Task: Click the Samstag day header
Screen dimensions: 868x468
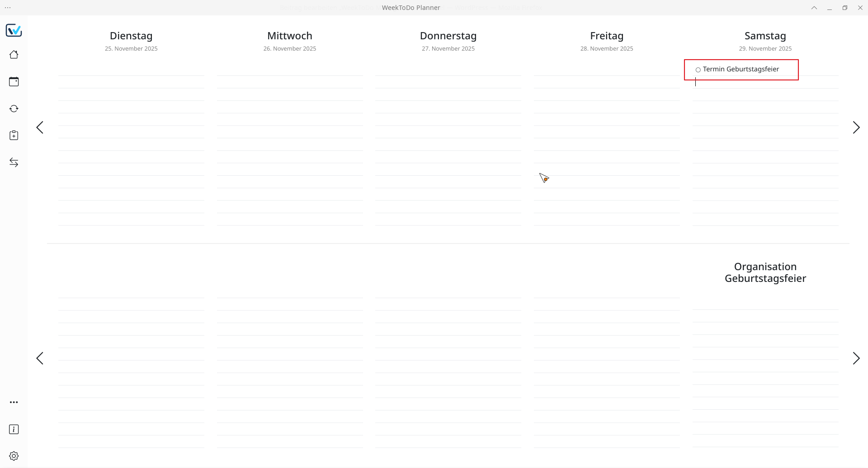Action: coord(765,36)
